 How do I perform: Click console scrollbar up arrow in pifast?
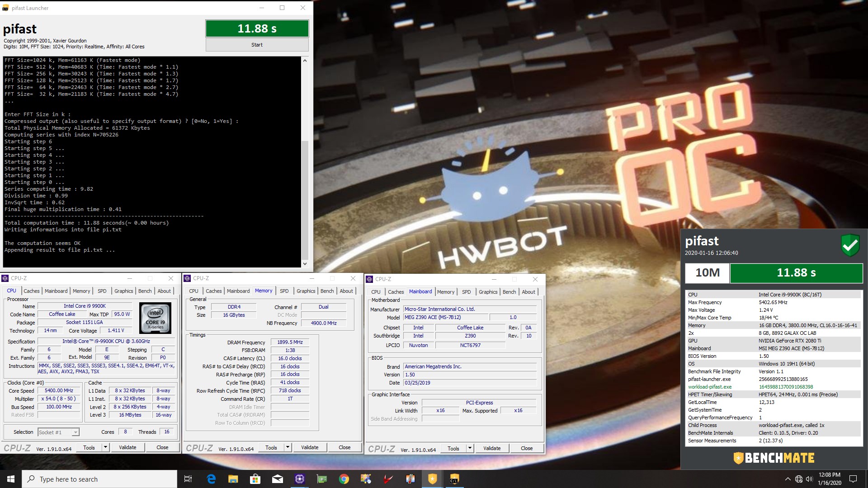305,61
